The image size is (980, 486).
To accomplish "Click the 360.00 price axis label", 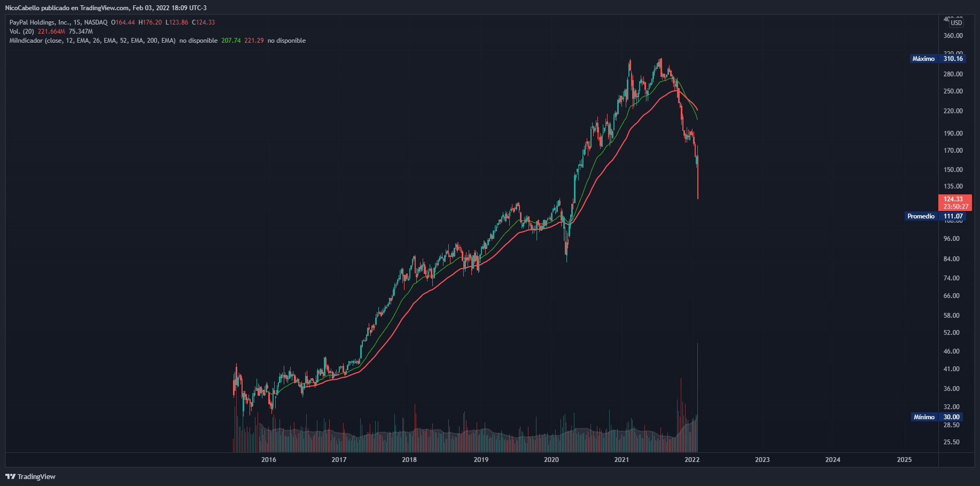I will pos(953,36).
